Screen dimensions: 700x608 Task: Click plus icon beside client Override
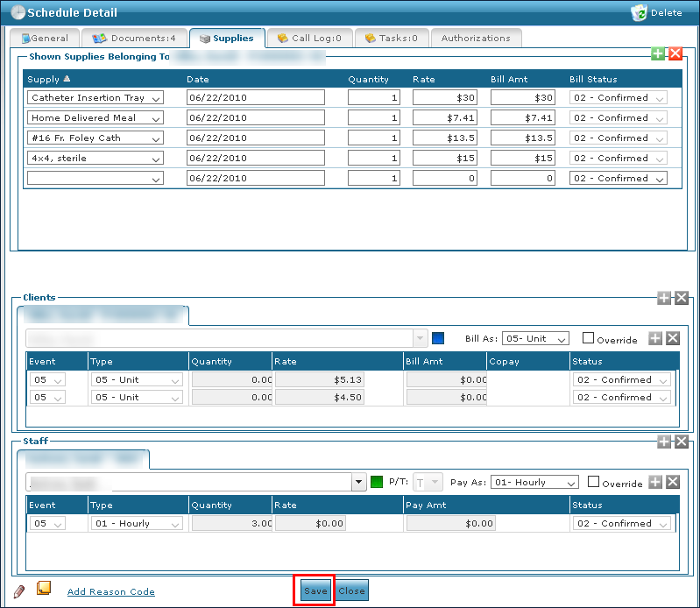click(655, 339)
